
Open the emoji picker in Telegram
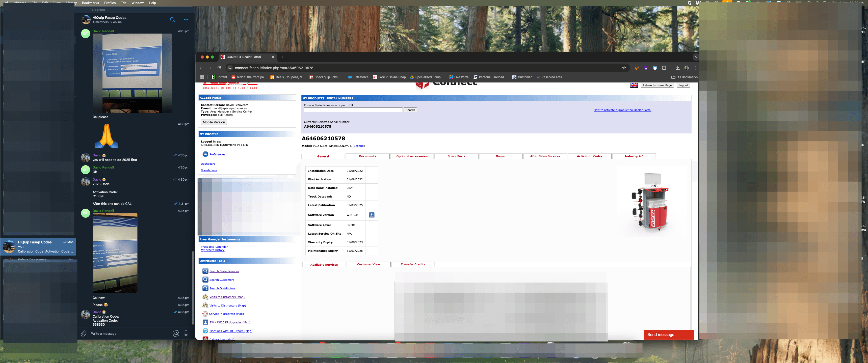pyautogui.click(x=176, y=333)
